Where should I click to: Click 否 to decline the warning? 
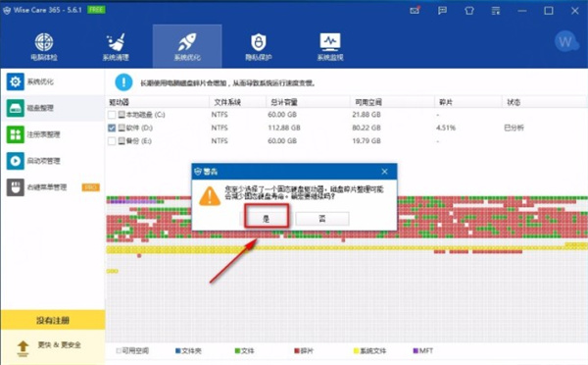[x=322, y=219]
